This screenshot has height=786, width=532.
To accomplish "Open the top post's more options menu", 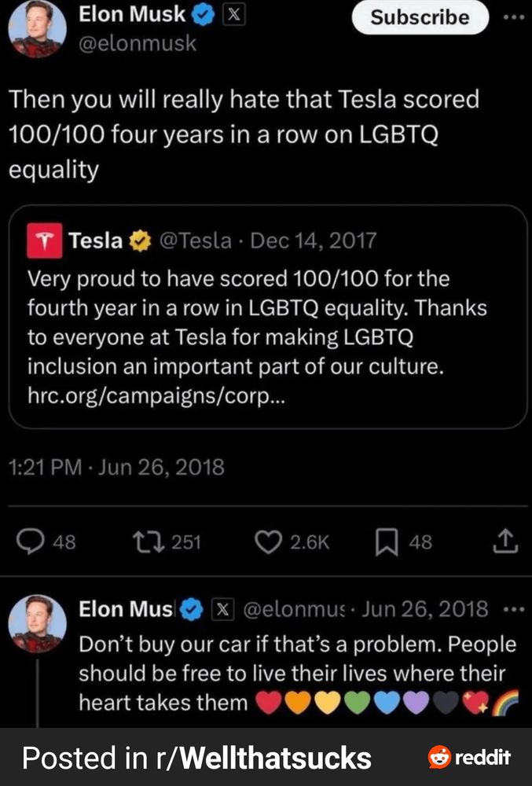I will 514,17.
